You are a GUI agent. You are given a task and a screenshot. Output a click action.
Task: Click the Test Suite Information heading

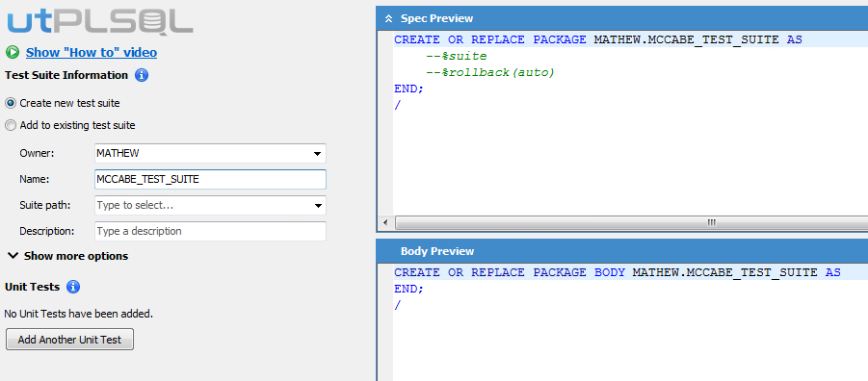66,75
